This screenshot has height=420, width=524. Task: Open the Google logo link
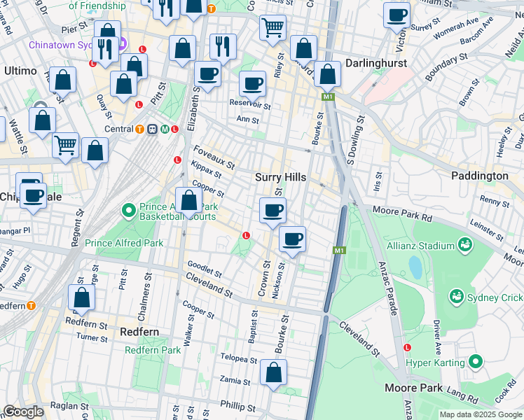[23, 412]
